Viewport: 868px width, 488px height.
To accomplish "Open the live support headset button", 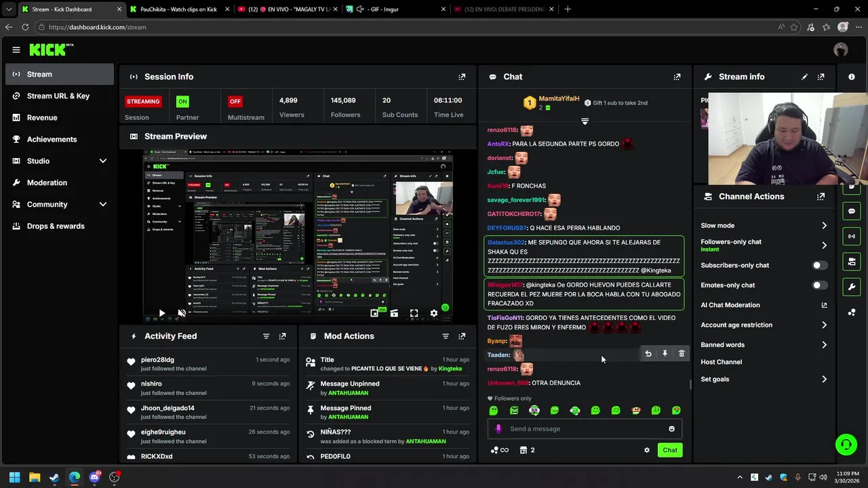I will point(846,445).
